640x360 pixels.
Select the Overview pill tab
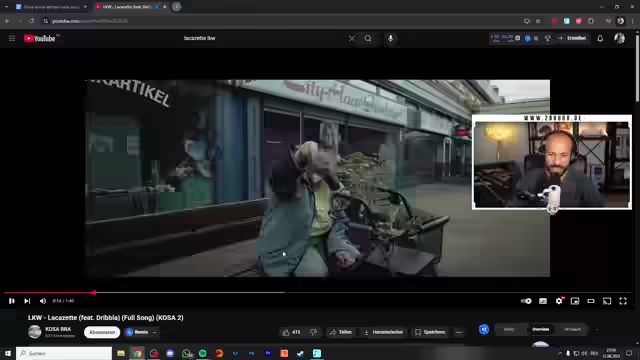pos(540,329)
